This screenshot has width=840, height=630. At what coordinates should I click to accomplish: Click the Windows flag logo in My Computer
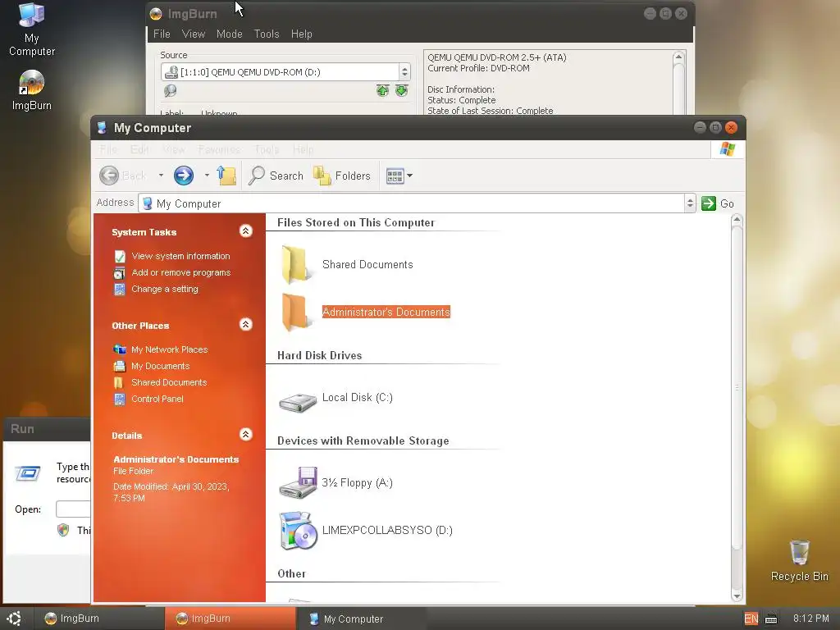(x=728, y=149)
